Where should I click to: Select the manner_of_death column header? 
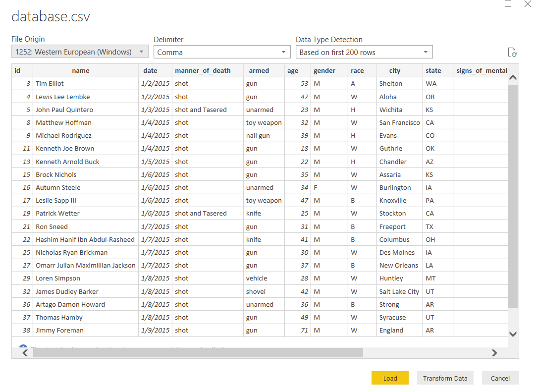pos(208,71)
